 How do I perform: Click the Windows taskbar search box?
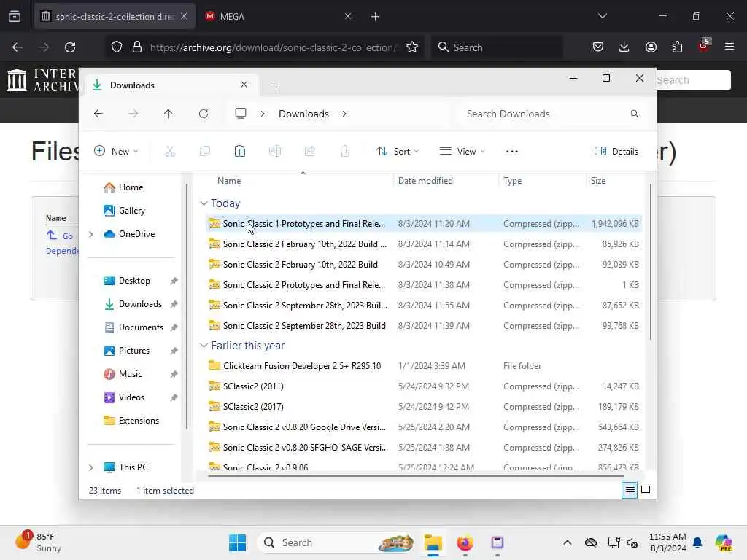pyautogui.click(x=336, y=542)
